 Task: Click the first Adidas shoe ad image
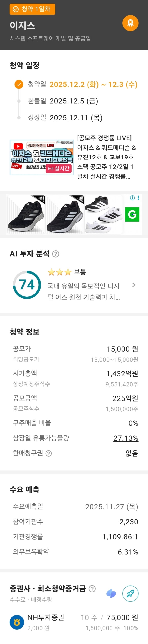[26, 215]
